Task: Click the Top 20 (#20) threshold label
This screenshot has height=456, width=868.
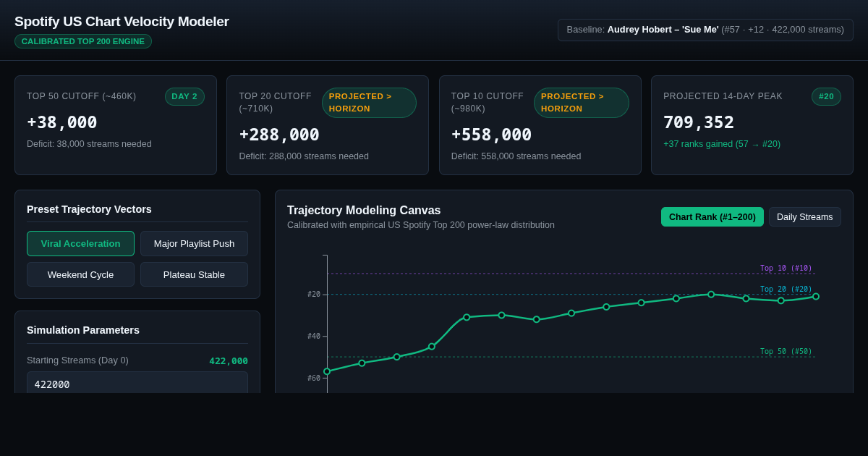Action: pyautogui.click(x=786, y=290)
